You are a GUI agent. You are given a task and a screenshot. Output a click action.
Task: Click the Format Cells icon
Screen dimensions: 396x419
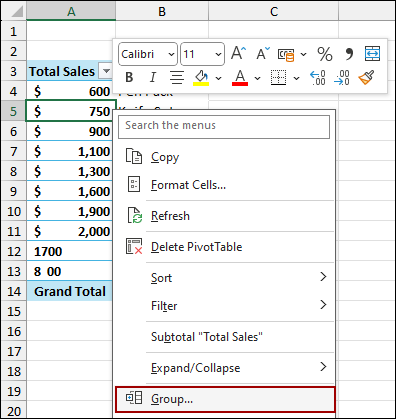pos(134,184)
